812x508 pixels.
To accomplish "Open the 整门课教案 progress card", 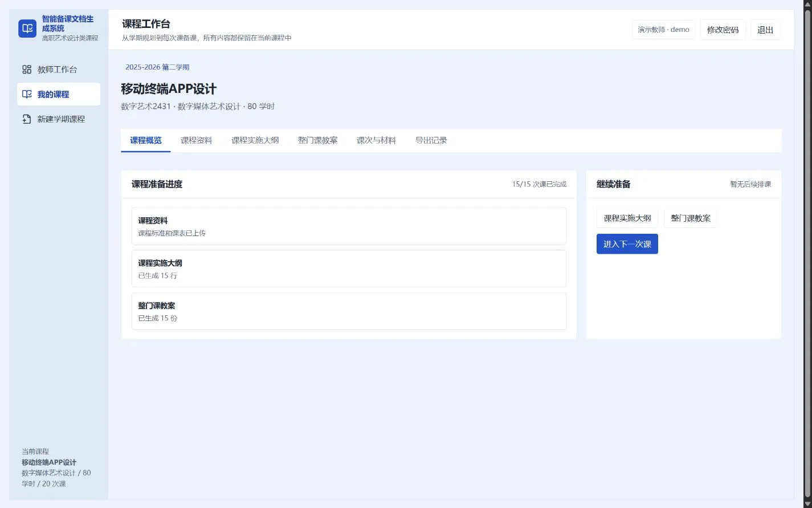I will (349, 311).
